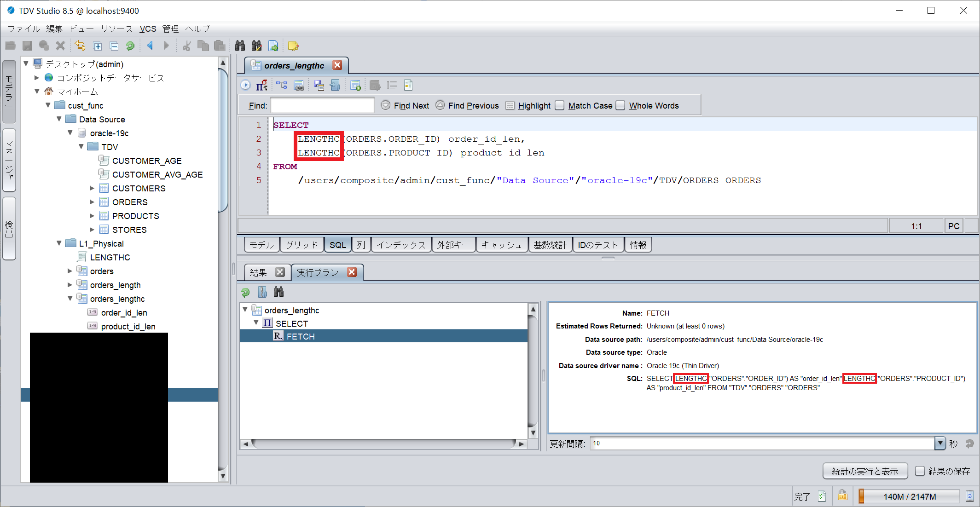The height and width of the screenshot is (507, 980).
Task: Open the 更新間隔 interval dropdown arrow
Action: pyautogui.click(x=940, y=444)
